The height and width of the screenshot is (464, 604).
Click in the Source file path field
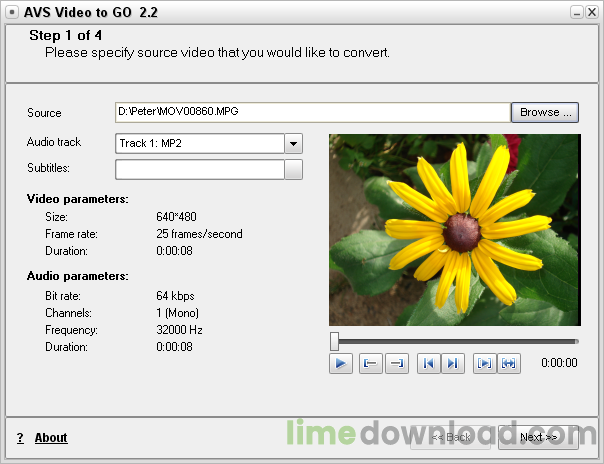pos(312,113)
